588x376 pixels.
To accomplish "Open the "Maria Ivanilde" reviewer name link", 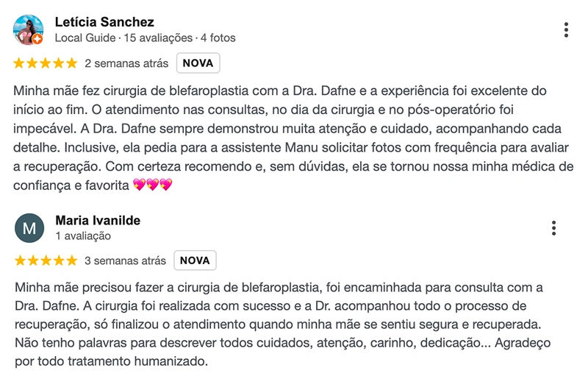I will click(98, 221).
